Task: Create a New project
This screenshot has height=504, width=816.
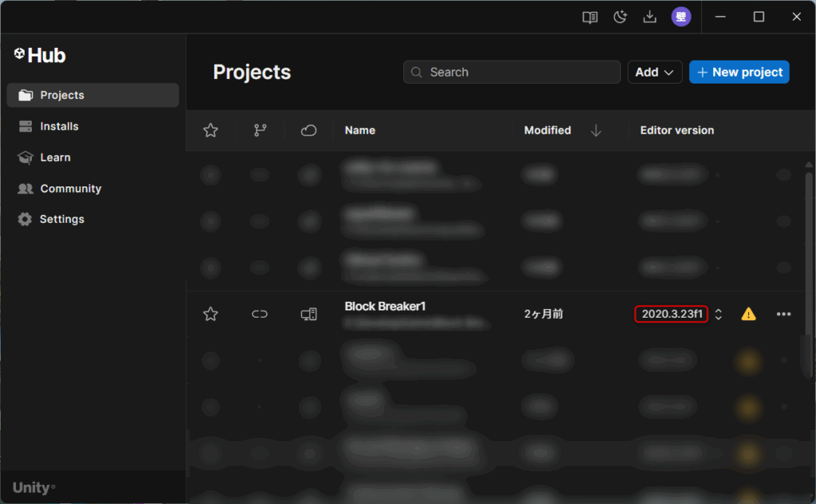Action: tap(739, 72)
